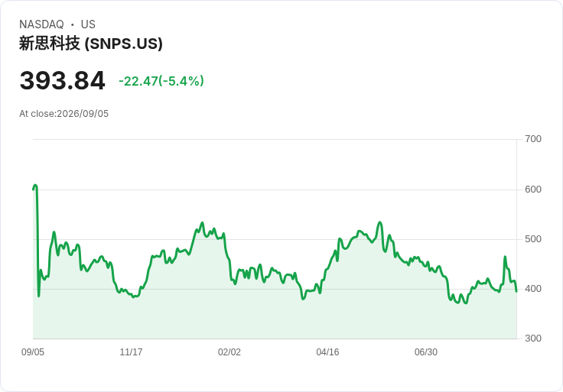The image size is (563, 392).
Task: Click the NASDAQ exchange label
Action: [x=41, y=24]
